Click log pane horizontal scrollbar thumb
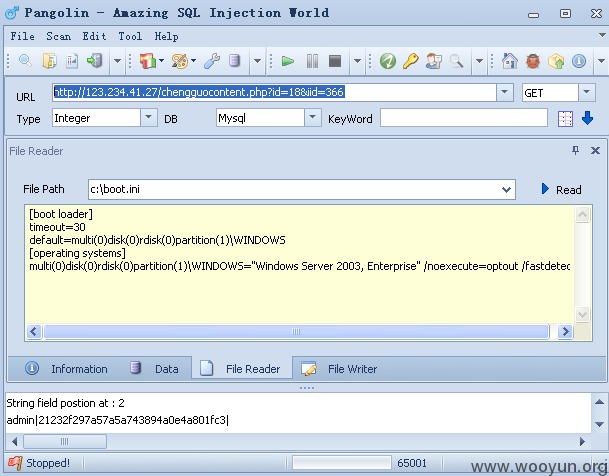Image resolution: width=609 pixels, height=476 pixels. 64,441
